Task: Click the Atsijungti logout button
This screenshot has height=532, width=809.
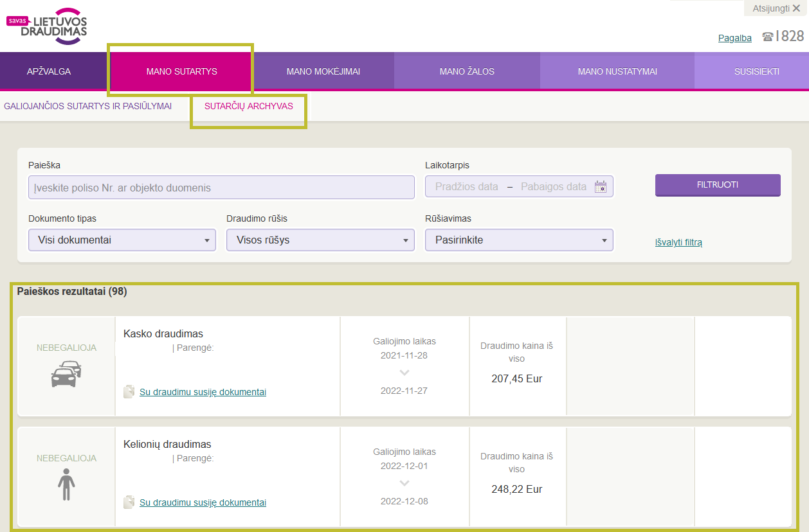Action: (776, 8)
